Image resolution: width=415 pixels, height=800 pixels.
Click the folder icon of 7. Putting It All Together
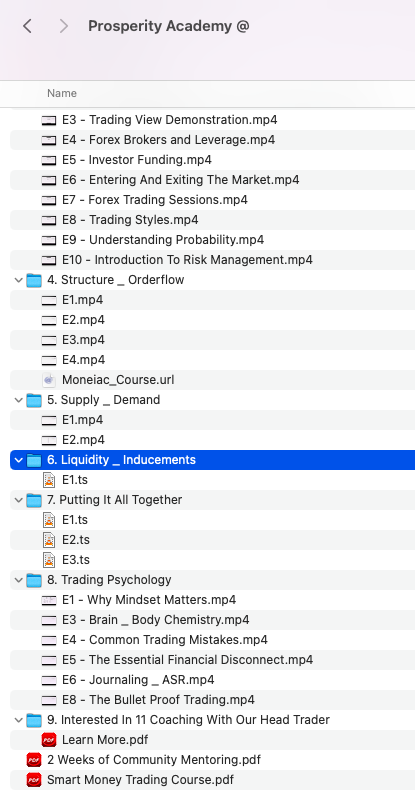tap(34, 500)
